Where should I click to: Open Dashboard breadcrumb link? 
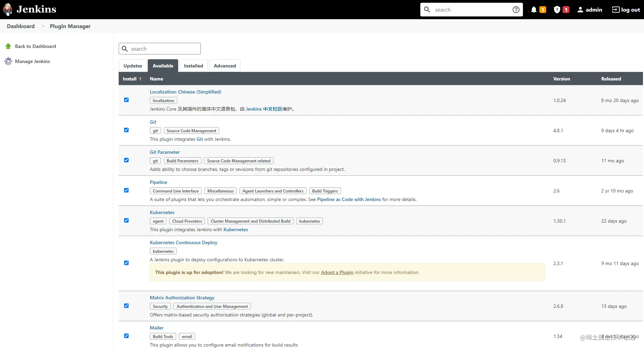pyautogui.click(x=21, y=26)
